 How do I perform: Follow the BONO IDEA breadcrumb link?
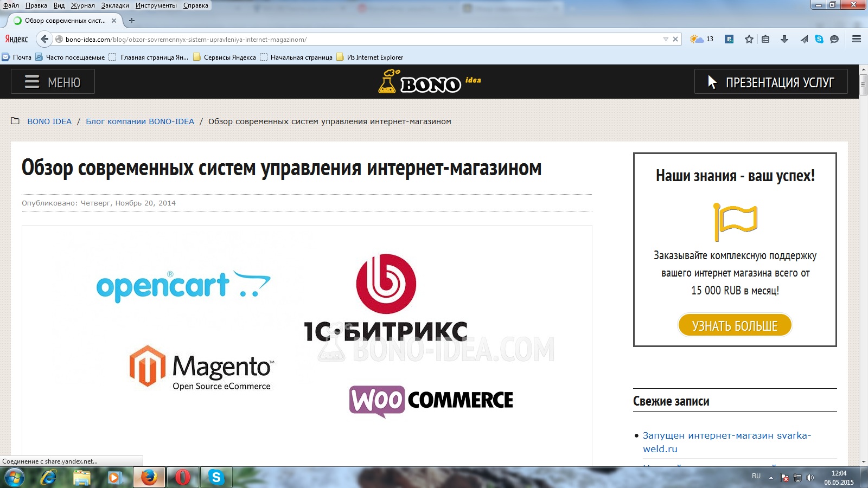click(49, 121)
